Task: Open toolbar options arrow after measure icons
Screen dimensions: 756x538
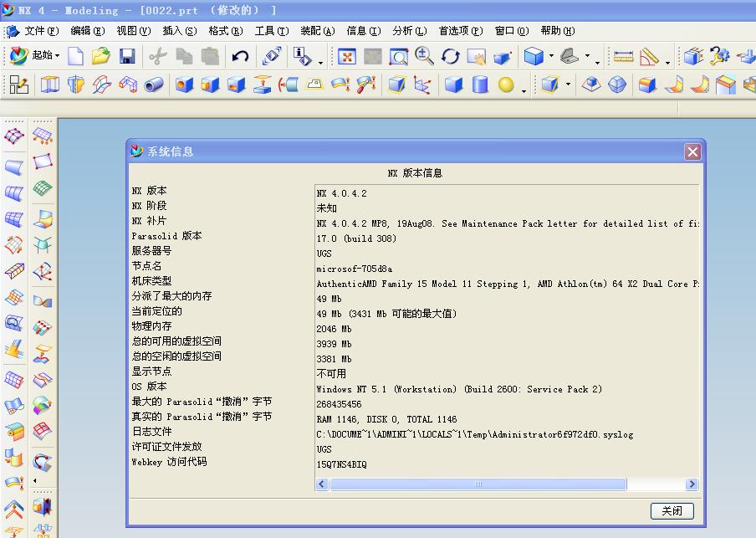Action: tap(667, 63)
